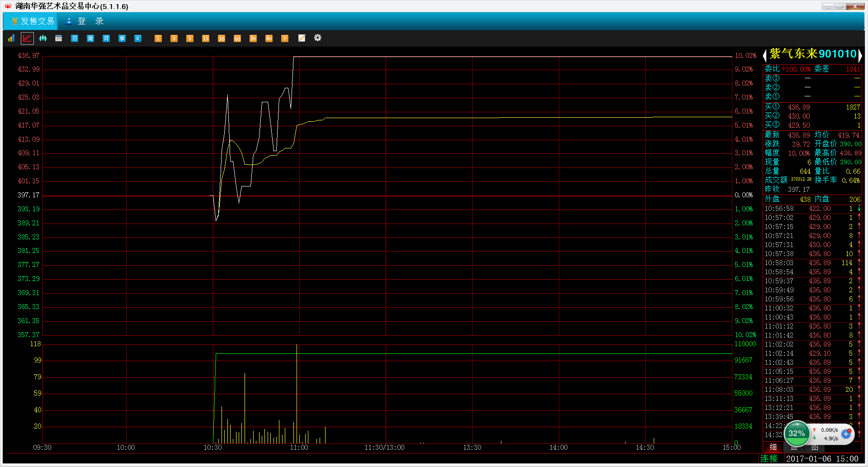Click the 110000 volume axis label
868x467 pixels.
745,344
